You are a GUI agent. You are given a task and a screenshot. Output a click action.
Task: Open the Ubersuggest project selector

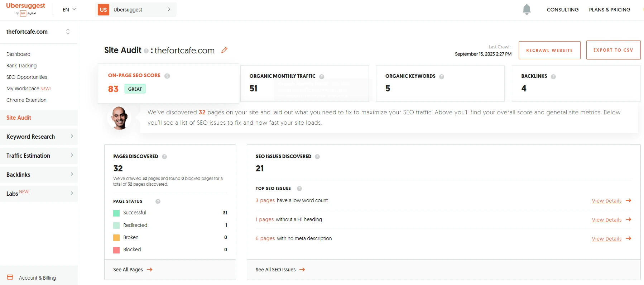(x=136, y=10)
